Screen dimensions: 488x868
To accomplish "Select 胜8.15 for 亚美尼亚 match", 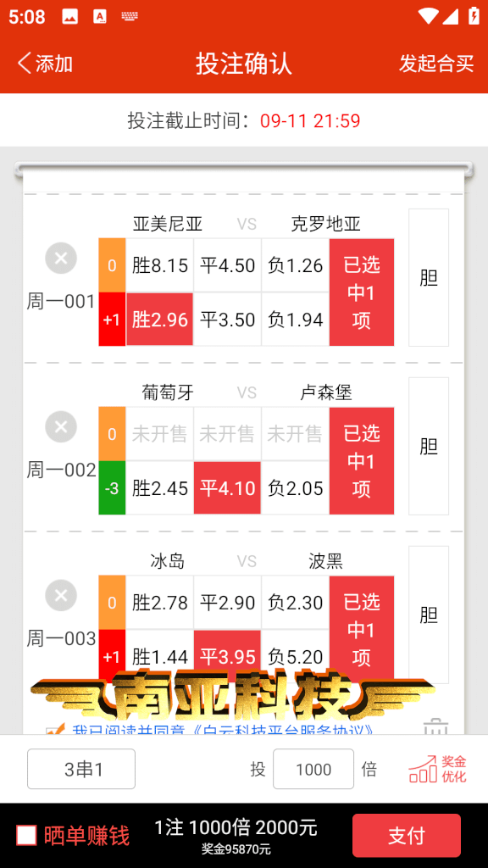I will [160, 265].
